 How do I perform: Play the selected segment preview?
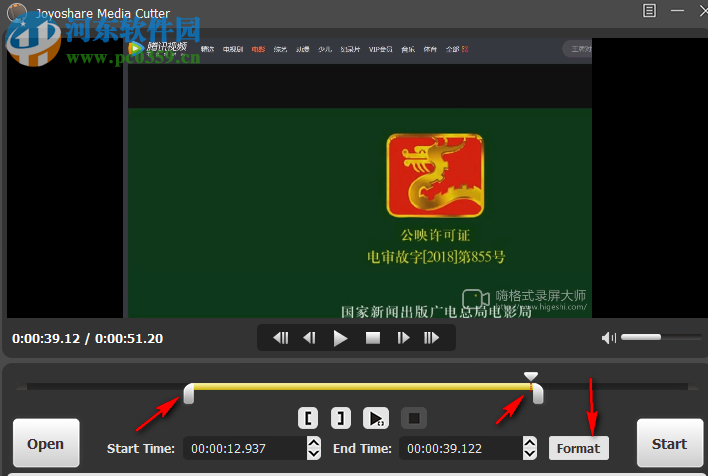click(x=376, y=418)
